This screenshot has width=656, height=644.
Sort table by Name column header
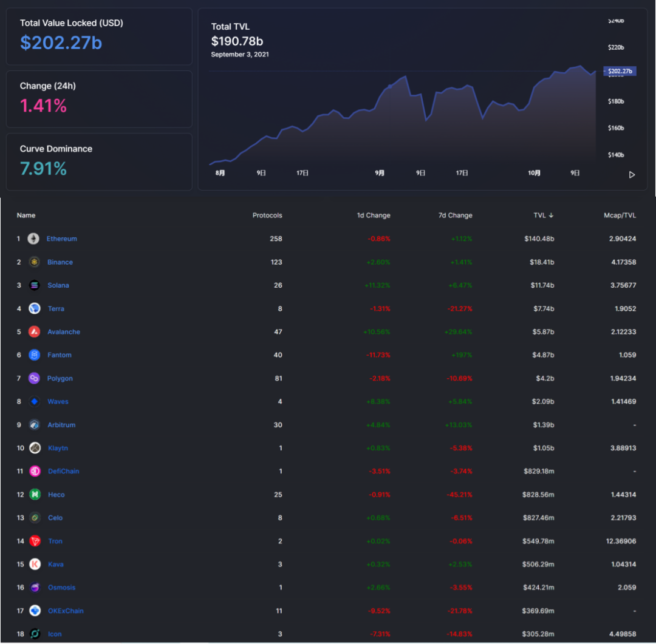pyautogui.click(x=26, y=215)
